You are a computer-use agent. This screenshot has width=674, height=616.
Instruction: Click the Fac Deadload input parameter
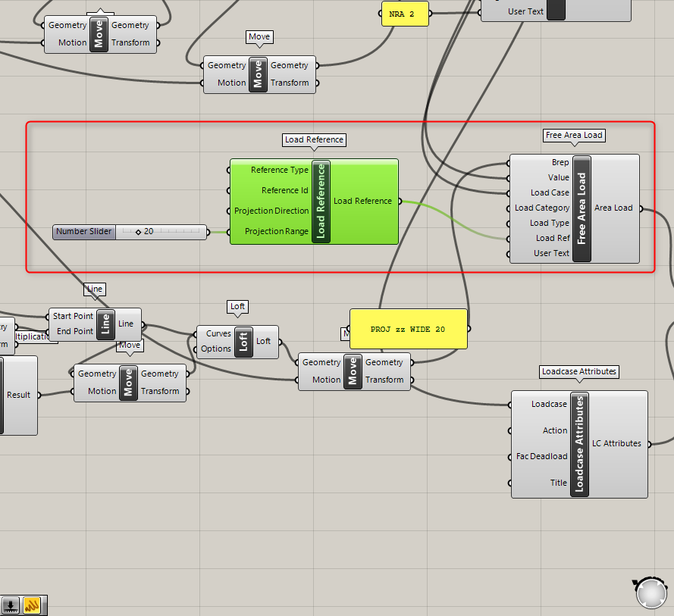click(541, 456)
